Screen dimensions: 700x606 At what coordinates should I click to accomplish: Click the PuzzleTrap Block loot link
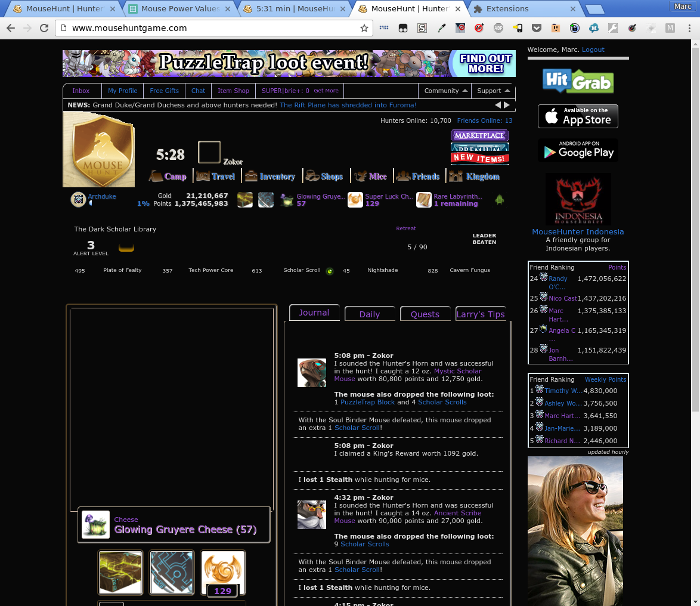(x=367, y=402)
